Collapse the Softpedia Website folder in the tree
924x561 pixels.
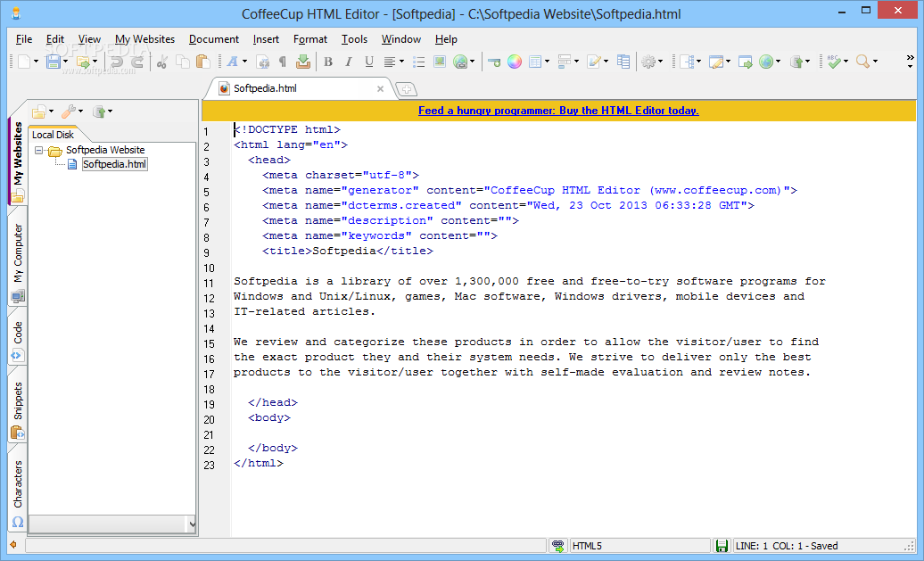[x=38, y=150]
